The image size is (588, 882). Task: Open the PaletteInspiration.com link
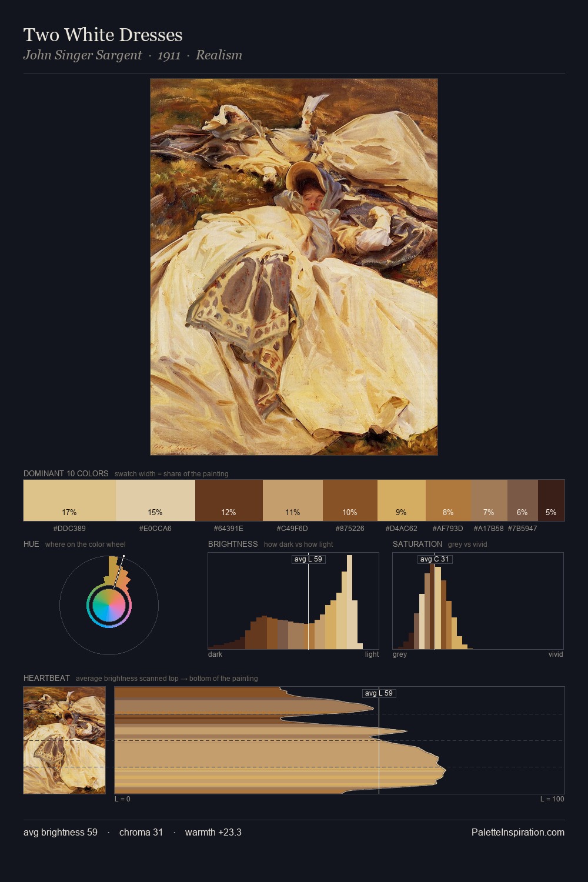[x=518, y=832]
